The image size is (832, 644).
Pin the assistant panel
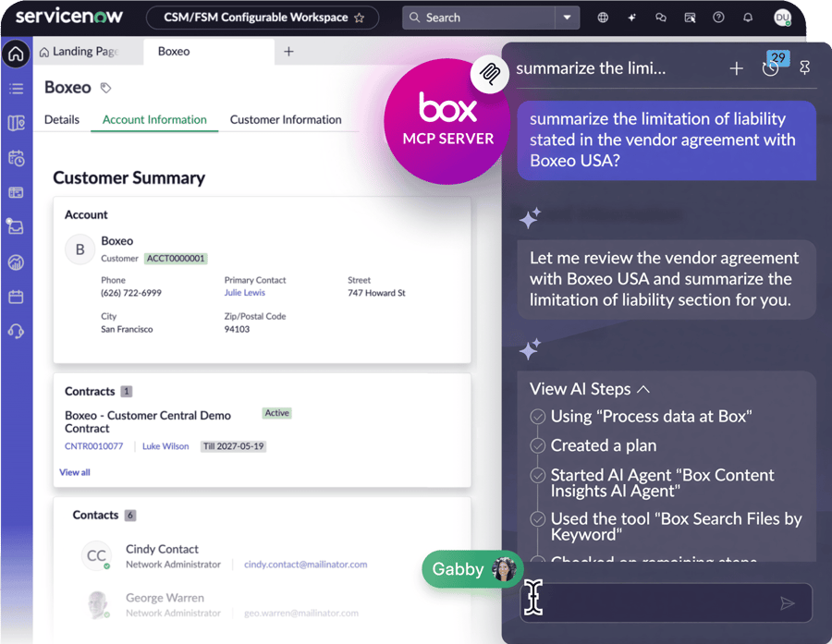click(x=804, y=68)
